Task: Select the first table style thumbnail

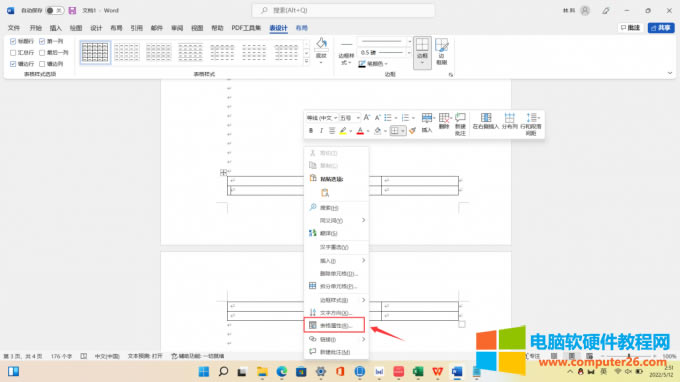Action: click(95, 52)
